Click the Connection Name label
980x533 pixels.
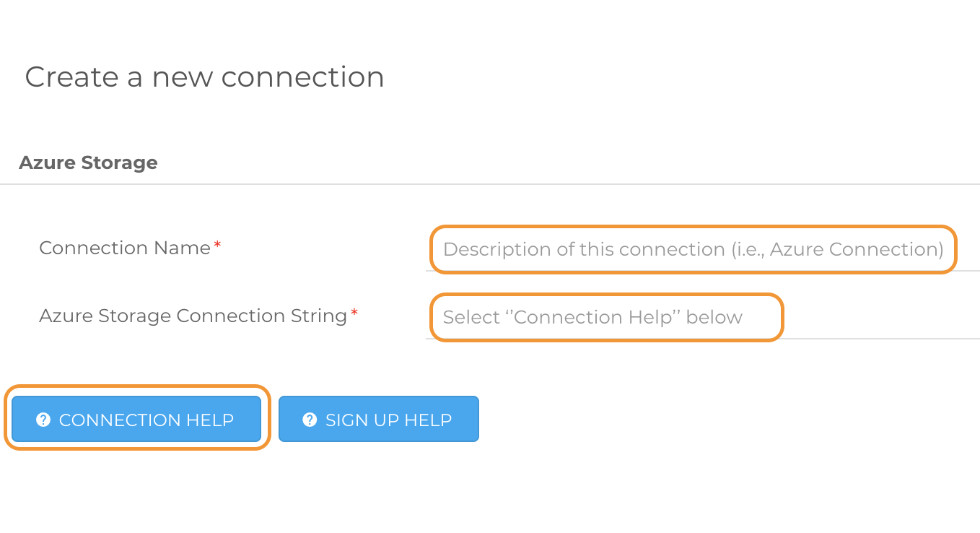tap(124, 248)
